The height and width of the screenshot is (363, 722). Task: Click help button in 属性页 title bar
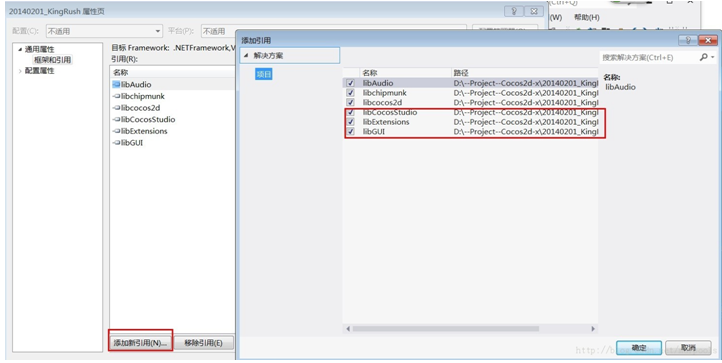click(x=514, y=11)
